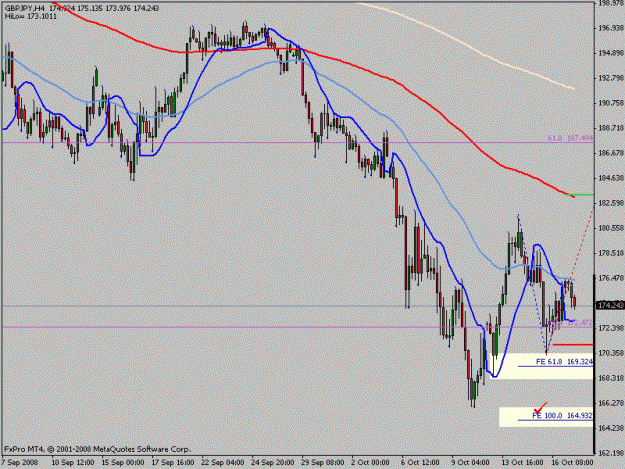
Task: Click price axis value 182.598
Action: (611, 203)
